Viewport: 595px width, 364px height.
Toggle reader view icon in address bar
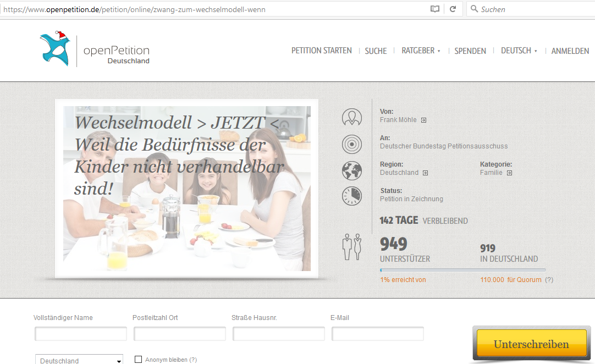click(435, 9)
